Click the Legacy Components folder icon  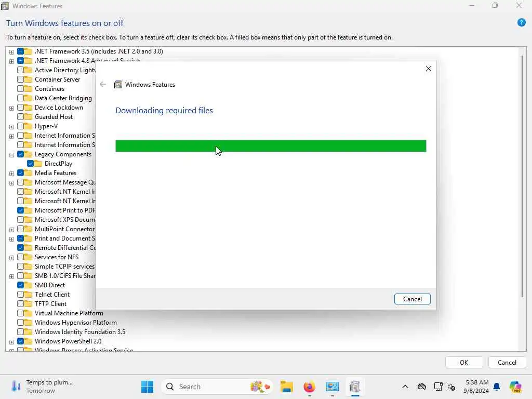coord(28,154)
